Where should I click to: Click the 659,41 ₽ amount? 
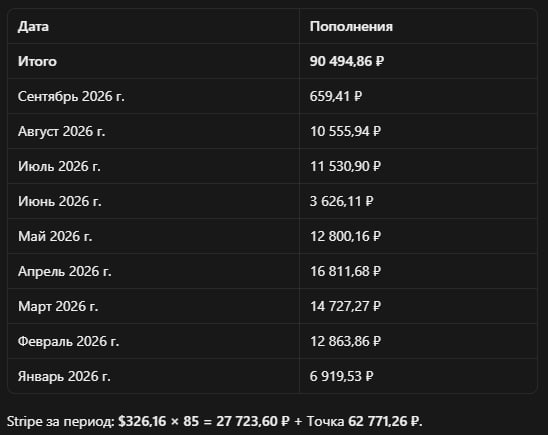(x=336, y=96)
